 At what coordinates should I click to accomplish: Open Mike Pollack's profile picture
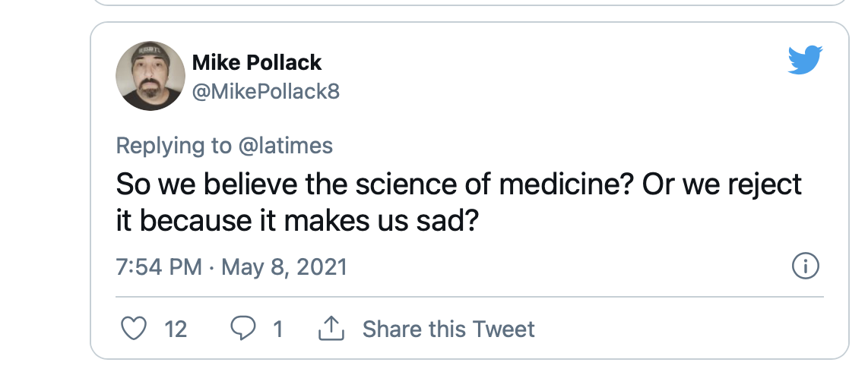[x=150, y=76]
